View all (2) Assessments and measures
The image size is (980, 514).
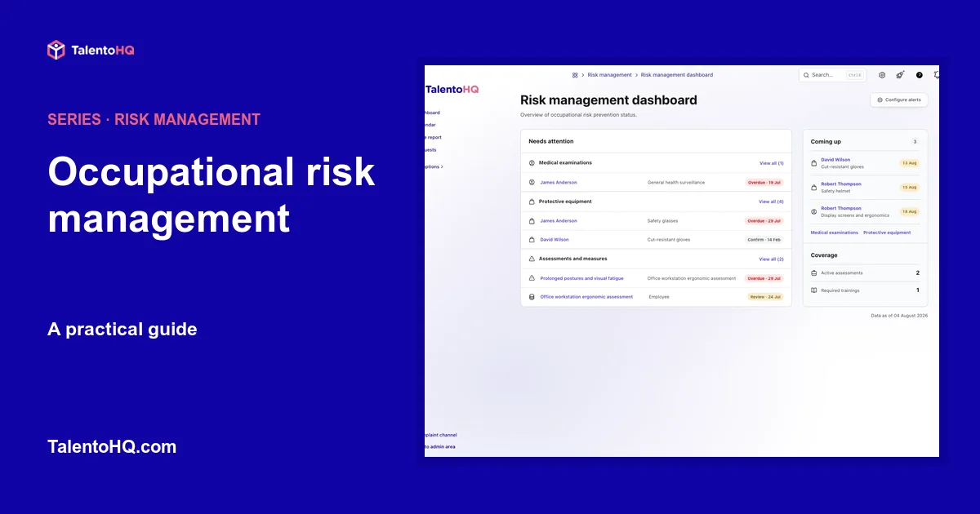[771, 259]
